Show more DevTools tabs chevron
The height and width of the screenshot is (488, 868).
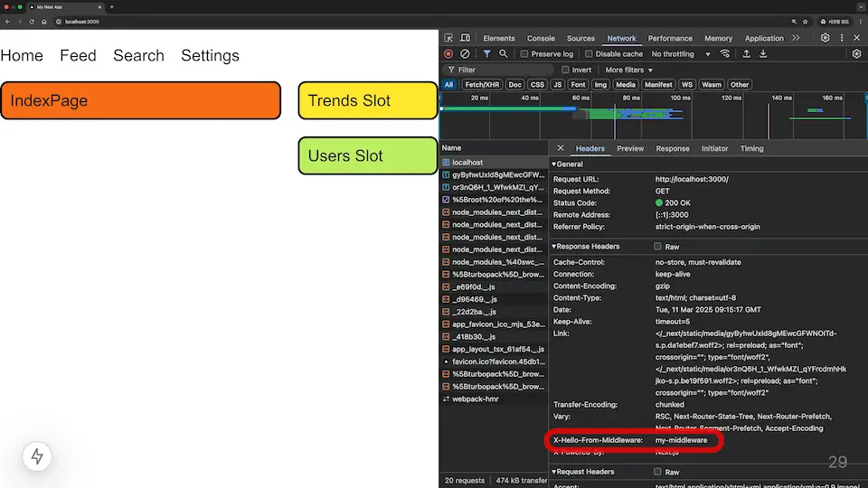[796, 38]
